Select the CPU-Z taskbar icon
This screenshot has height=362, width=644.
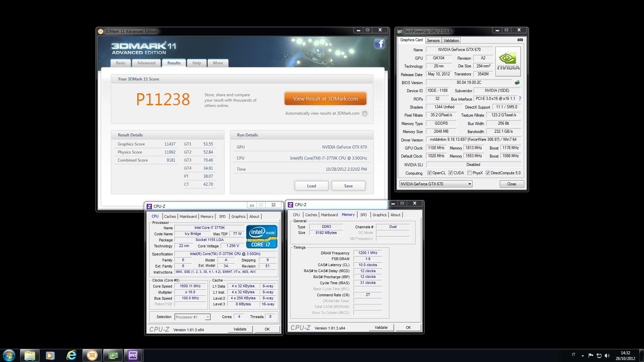(x=133, y=355)
